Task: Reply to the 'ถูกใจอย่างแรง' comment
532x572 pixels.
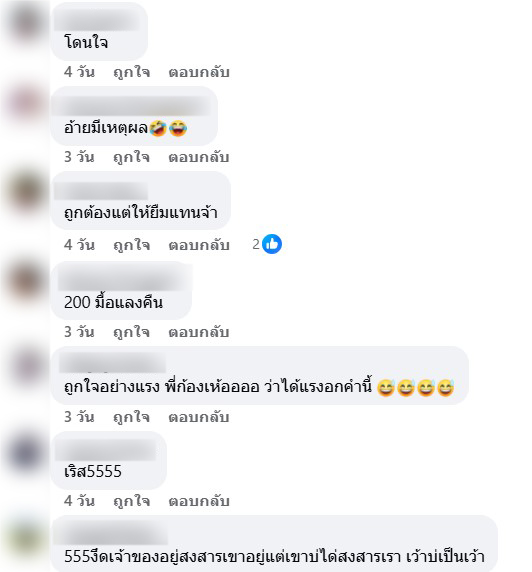Action: 199,417
